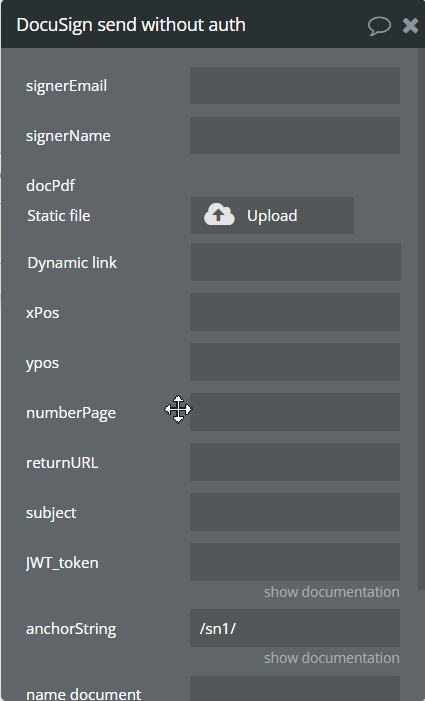Close the DocuSign send without auth panel
This screenshot has width=425, height=701.
[410, 26]
